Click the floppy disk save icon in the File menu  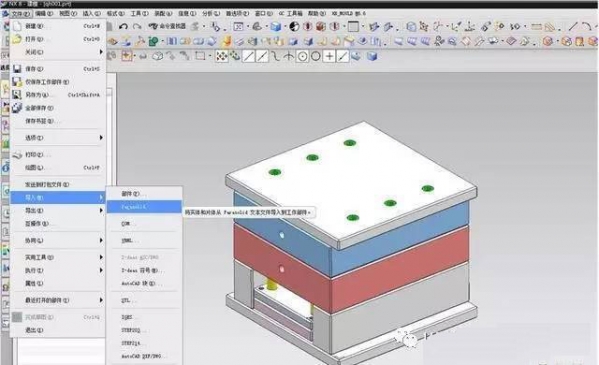tap(17, 69)
